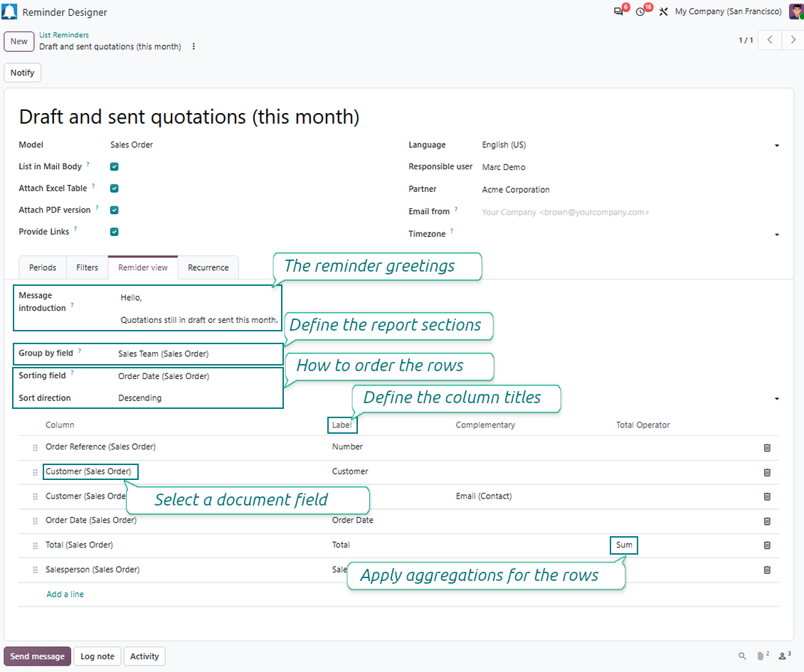This screenshot has width=804, height=672.
Task: Click the Group by field value Sales Team
Action: 164,353
